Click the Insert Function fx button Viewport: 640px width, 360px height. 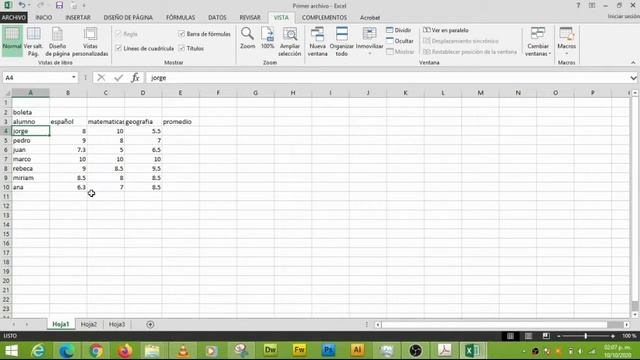point(135,78)
